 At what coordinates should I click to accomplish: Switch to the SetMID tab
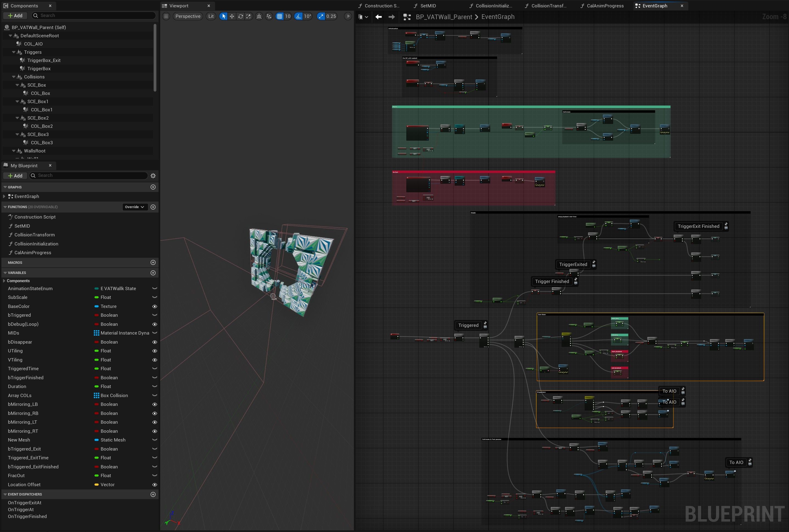click(x=428, y=6)
